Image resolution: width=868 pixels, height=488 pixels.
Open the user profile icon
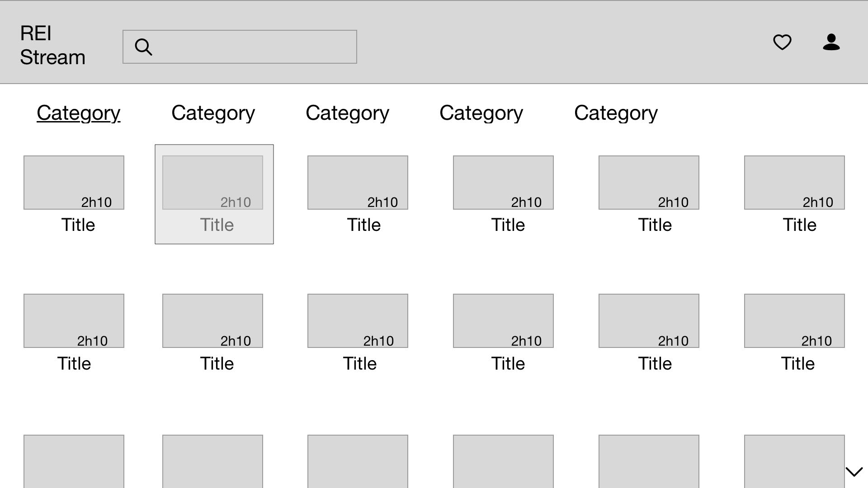tap(831, 42)
